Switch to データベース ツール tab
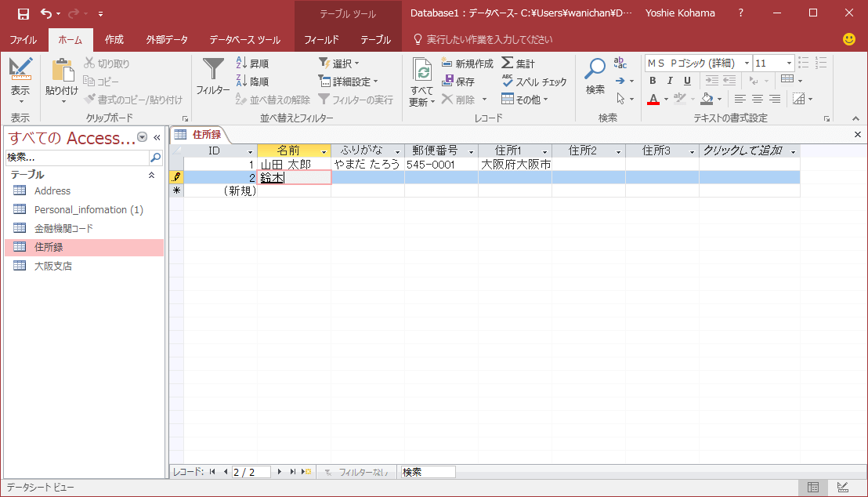This screenshot has width=868, height=497. pos(244,40)
